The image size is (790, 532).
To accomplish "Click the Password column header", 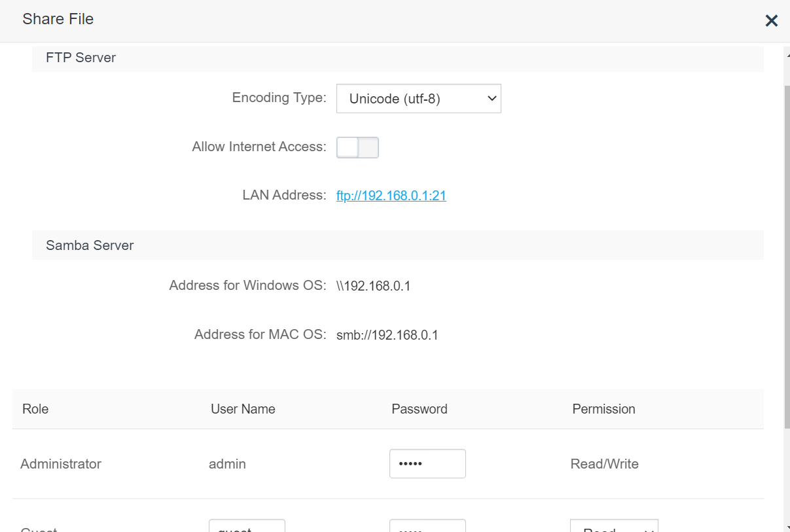I will tap(419, 409).
